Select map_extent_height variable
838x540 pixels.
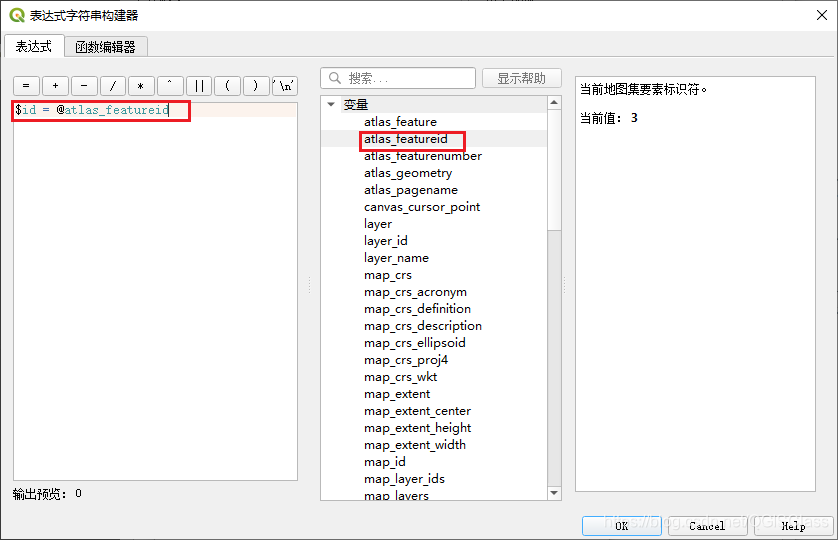tap(417, 428)
